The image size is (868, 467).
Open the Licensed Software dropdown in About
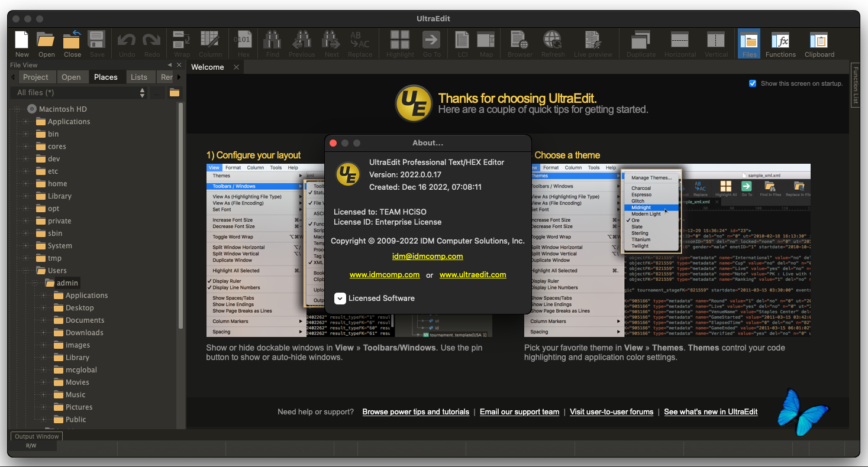pos(340,299)
